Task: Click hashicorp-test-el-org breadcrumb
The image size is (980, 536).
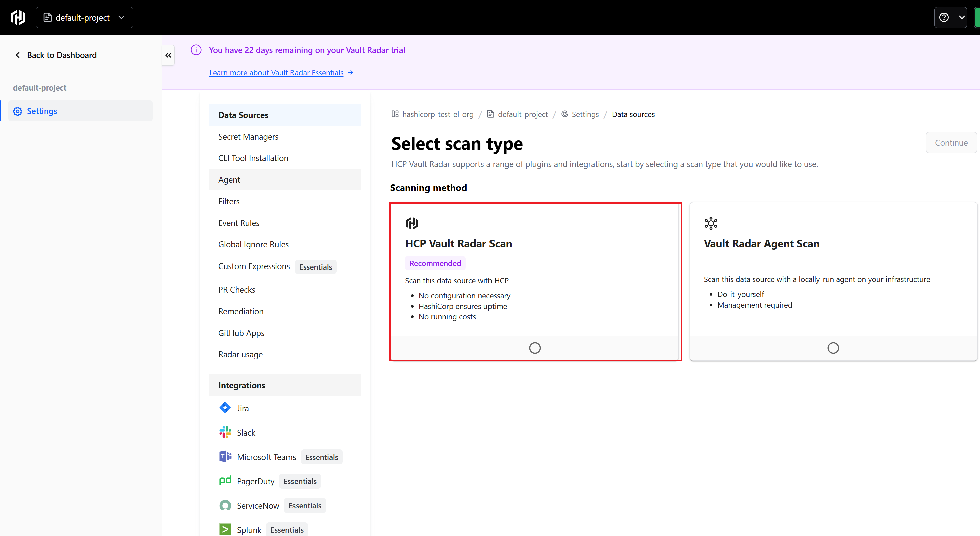Action: click(x=437, y=114)
